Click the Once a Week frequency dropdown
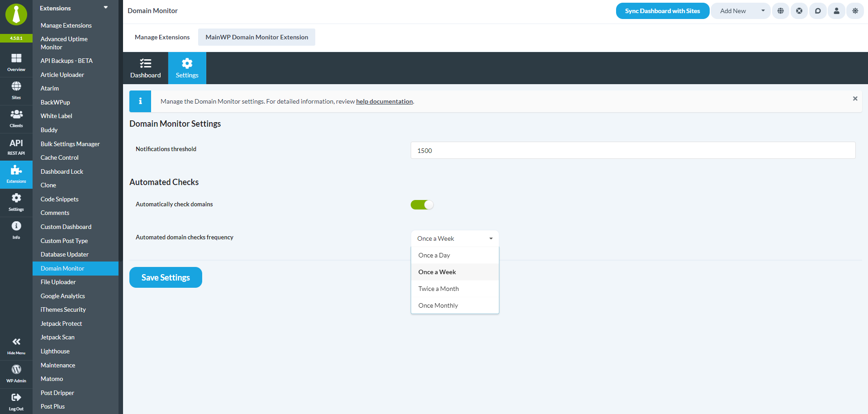 tap(455, 238)
